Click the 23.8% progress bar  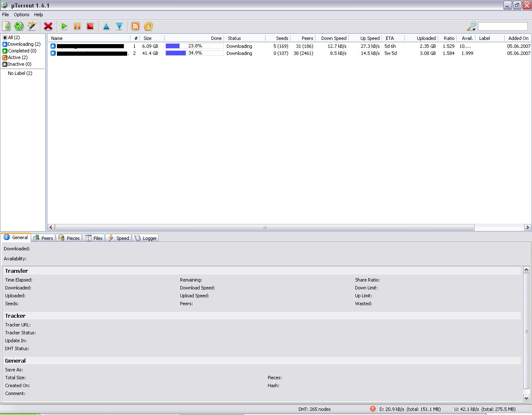click(195, 46)
